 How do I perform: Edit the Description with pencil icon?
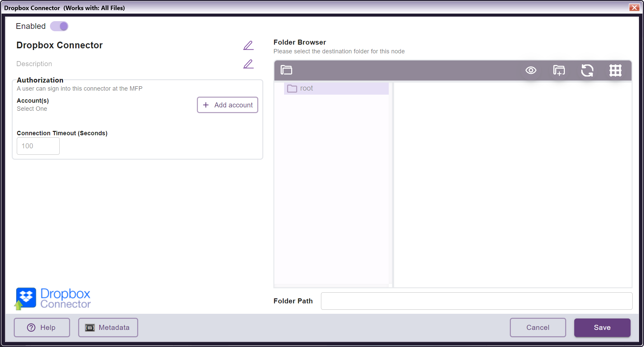pyautogui.click(x=248, y=64)
